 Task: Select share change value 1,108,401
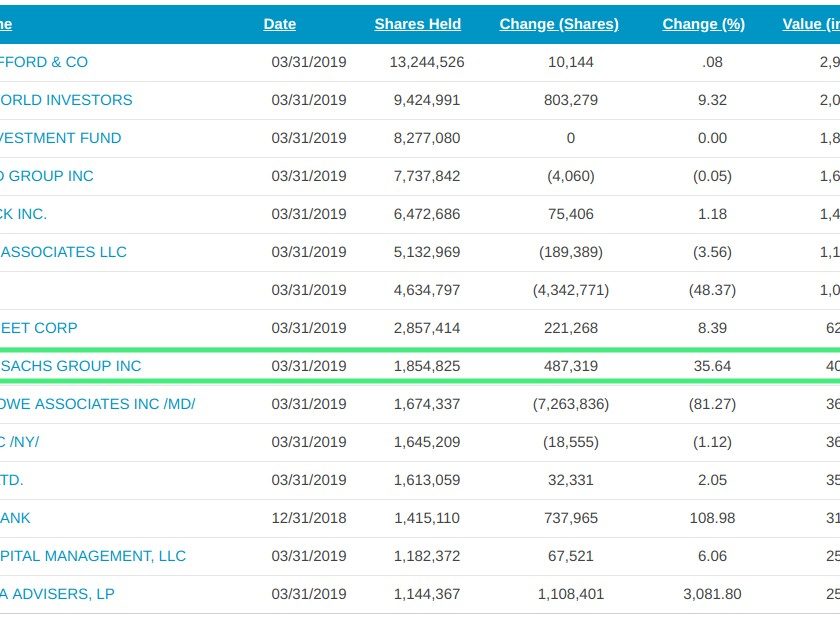[x=571, y=595]
